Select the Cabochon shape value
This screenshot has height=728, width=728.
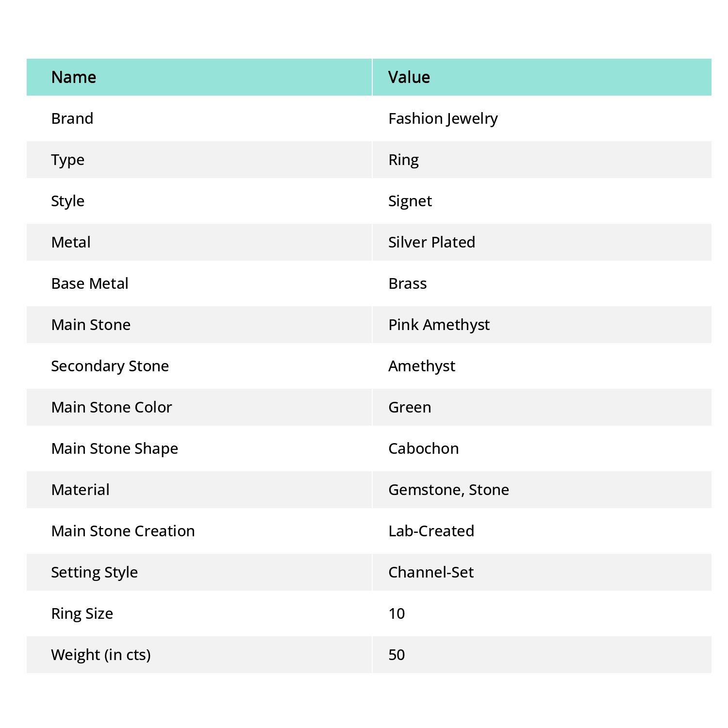(423, 448)
